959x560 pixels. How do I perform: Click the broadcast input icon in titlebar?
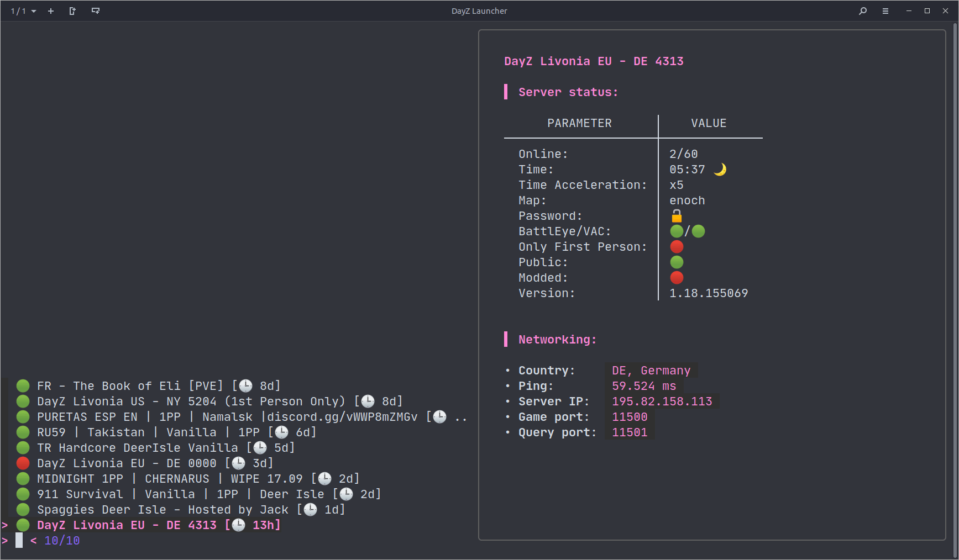[x=96, y=11]
